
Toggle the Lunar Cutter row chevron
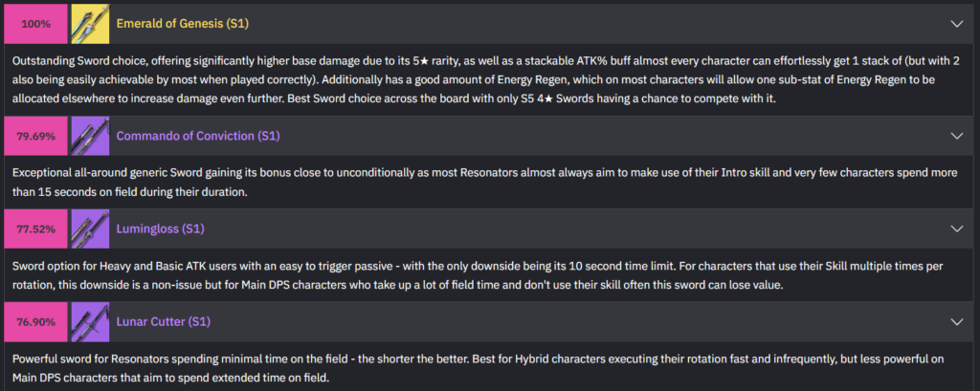[956, 322]
